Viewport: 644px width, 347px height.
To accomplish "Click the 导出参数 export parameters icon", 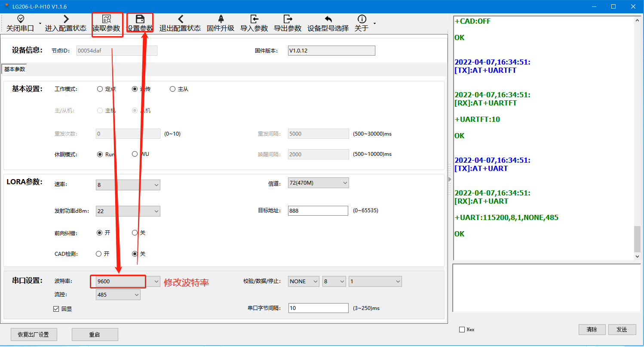I will tap(288, 19).
